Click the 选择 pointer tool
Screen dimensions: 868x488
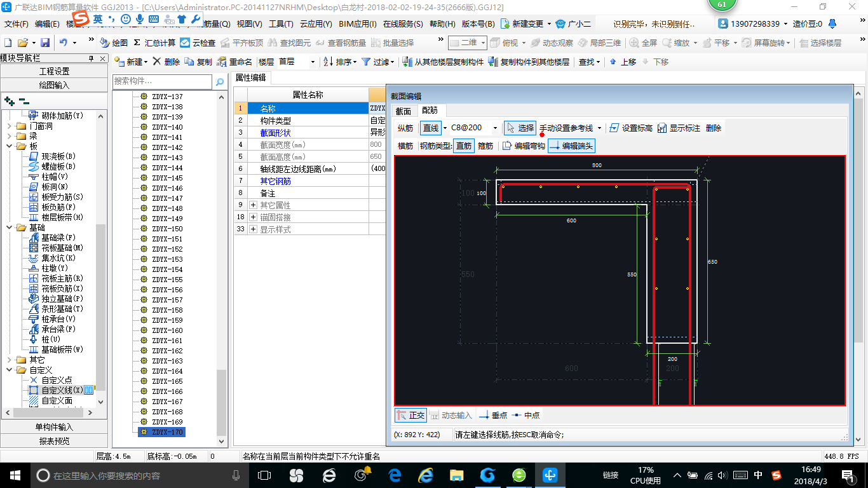click(x=520, y=128)
